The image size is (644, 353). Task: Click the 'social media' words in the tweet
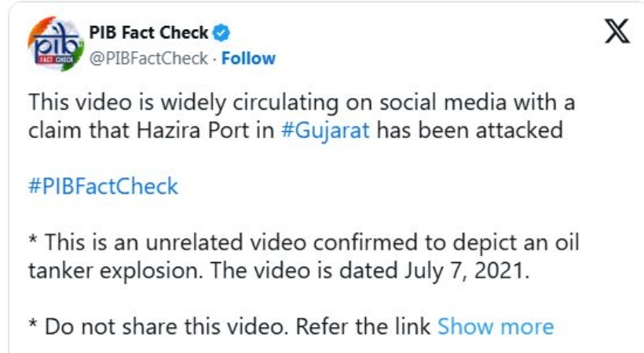click(443, 102)
